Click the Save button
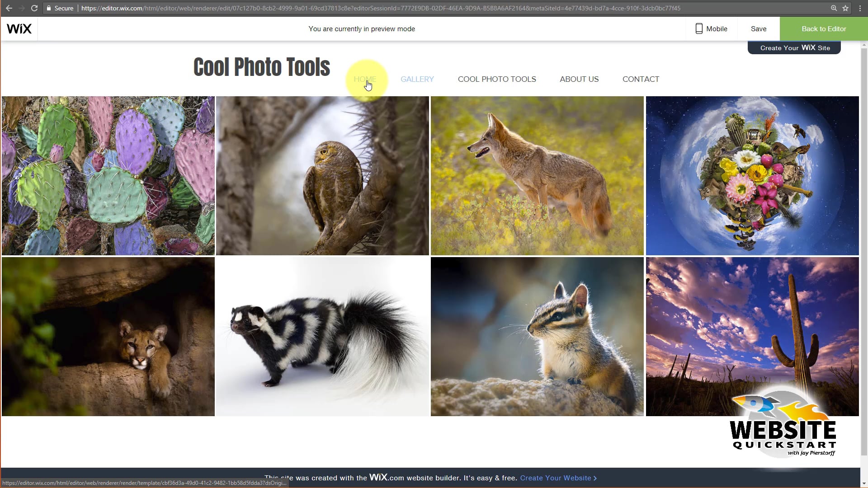The image size is (868, 488). point(758,28)
